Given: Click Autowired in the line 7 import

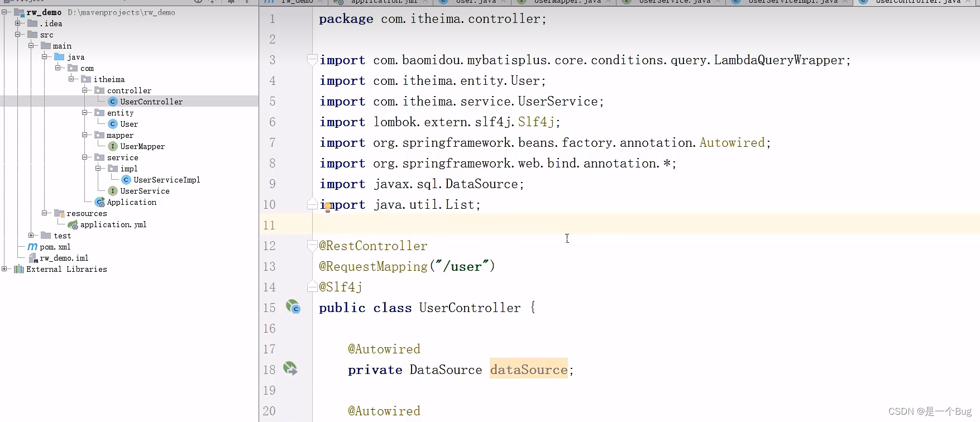Looking at the screenshot, I should (732, 142).
